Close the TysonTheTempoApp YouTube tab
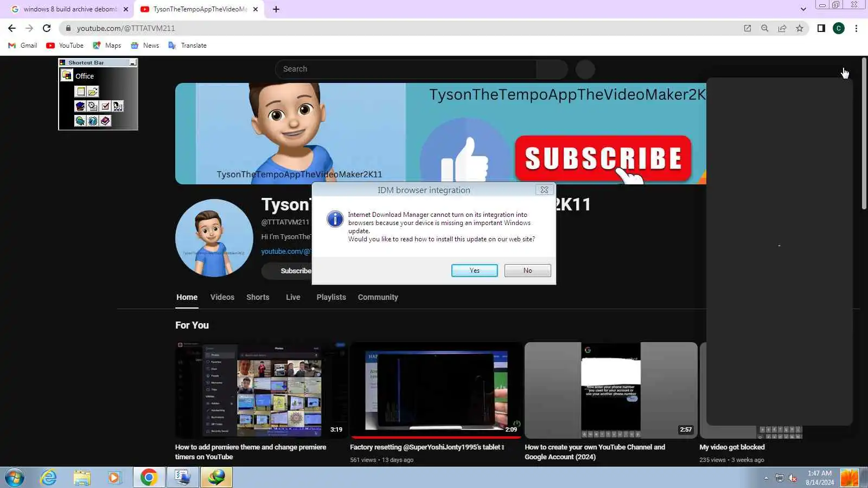The height and width of the screenshot is (488, 868). (x=256, y=9)
